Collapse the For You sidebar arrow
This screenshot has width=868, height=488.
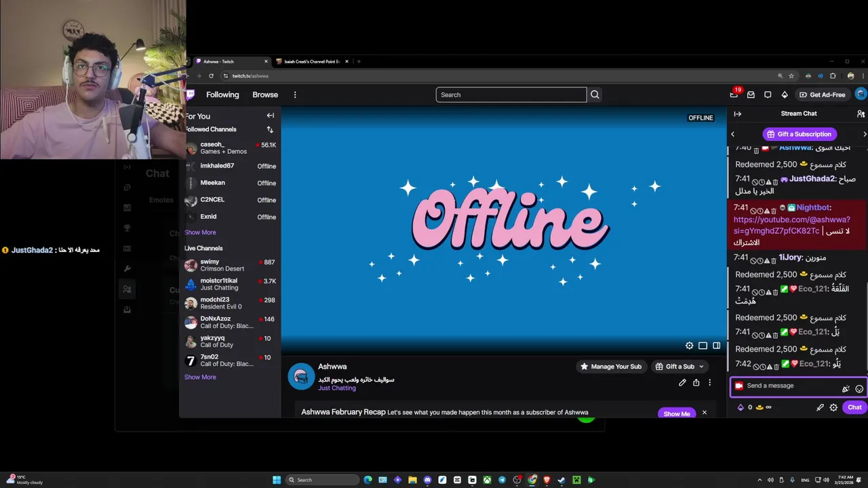[x=270, y=116]
